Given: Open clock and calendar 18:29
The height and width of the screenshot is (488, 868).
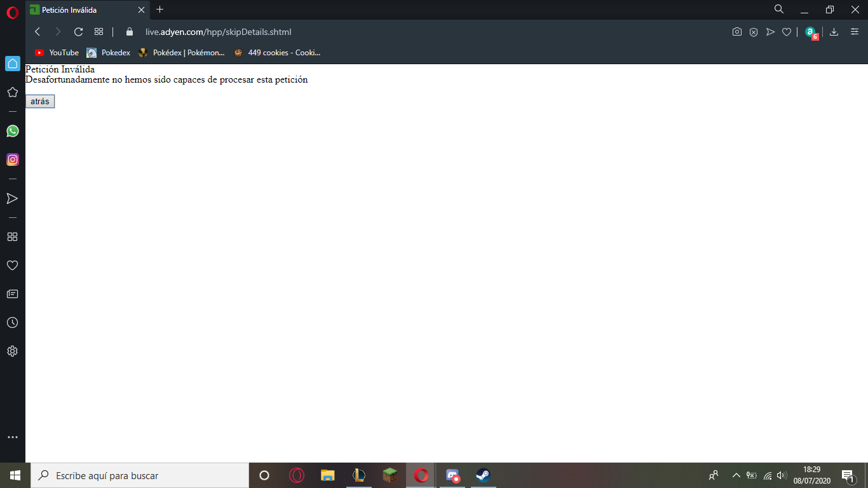Looking at the screenshot, I should coord(812,475).
